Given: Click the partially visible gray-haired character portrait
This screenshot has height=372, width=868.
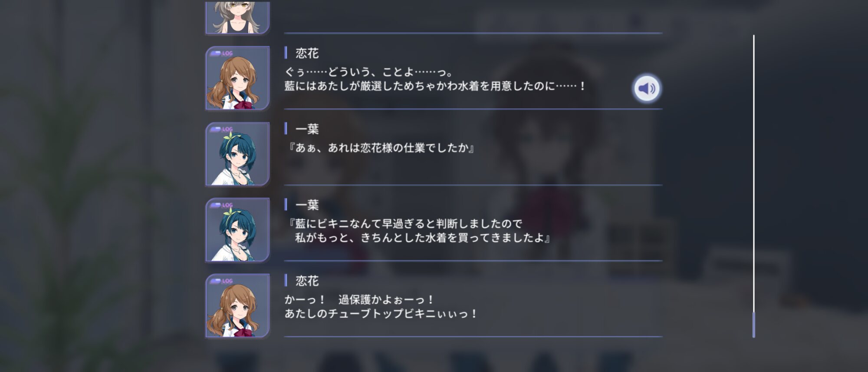Looking at the screenshot, I should (x=237, y=17).
